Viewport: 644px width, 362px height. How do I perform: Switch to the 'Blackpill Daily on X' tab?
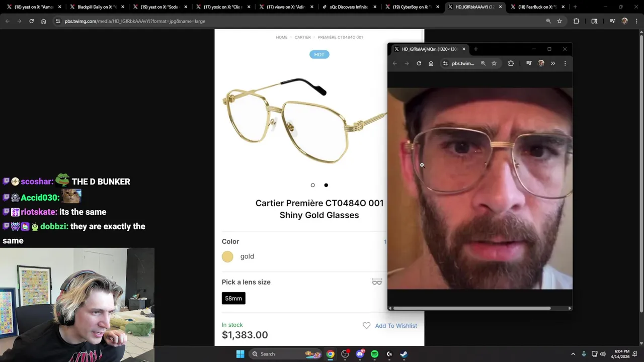coord(97,7)
